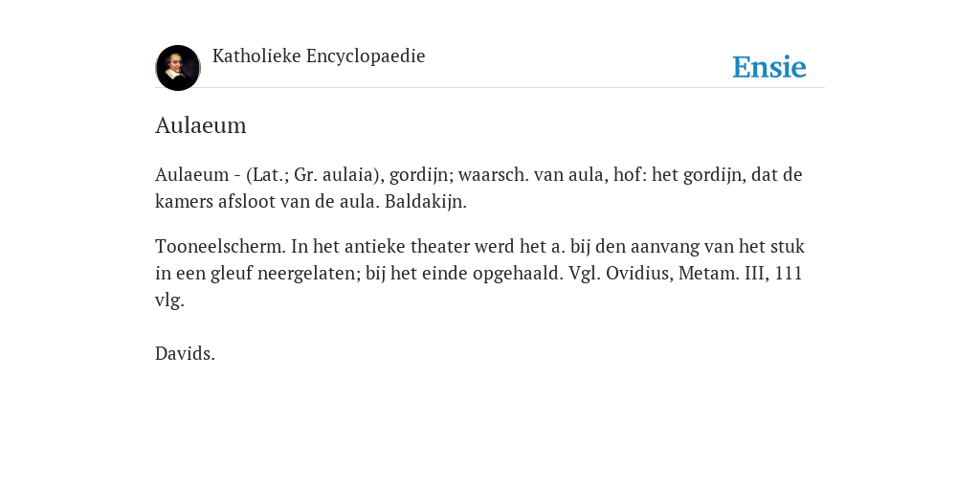Click the round portrait avatar image
Viewport: 980px width, 490px height.
178,68
